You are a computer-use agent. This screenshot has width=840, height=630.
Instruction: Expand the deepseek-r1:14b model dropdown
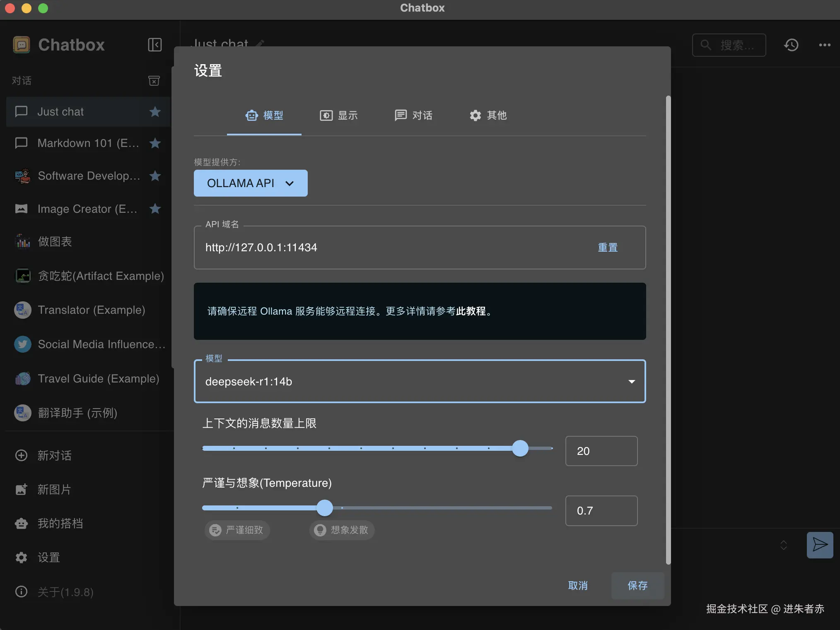pyautogui.click(x=631, y=381)
